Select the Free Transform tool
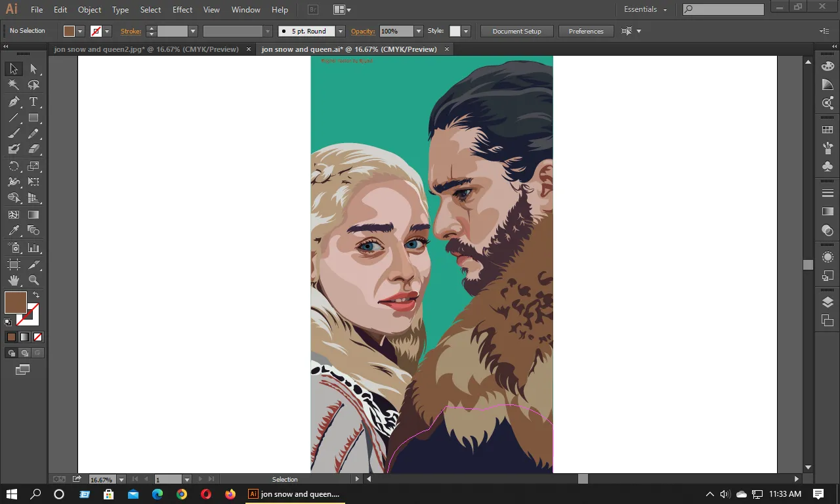 click(34, 182)
